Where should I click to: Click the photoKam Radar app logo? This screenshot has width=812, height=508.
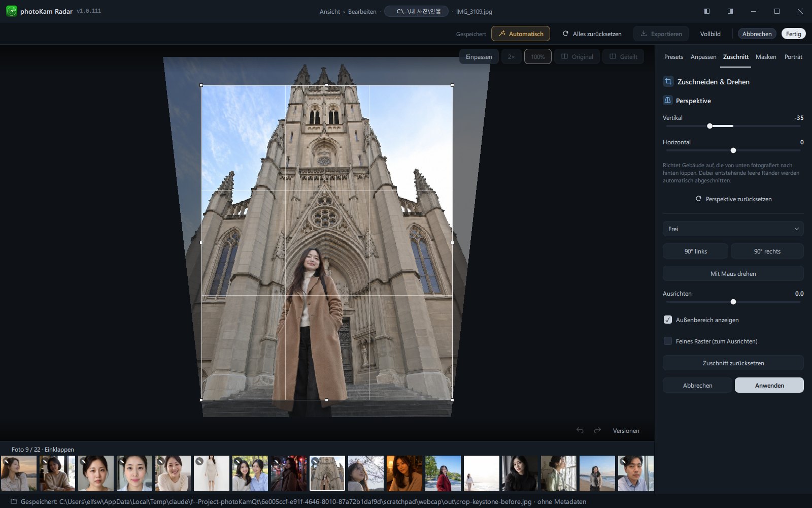point(11,11)
